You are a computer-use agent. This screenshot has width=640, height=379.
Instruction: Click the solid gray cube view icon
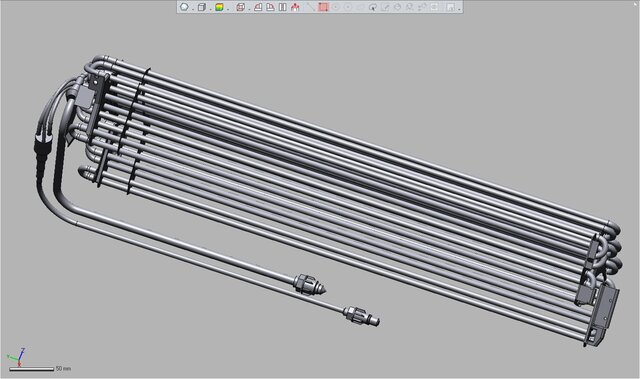pos(202,7)
